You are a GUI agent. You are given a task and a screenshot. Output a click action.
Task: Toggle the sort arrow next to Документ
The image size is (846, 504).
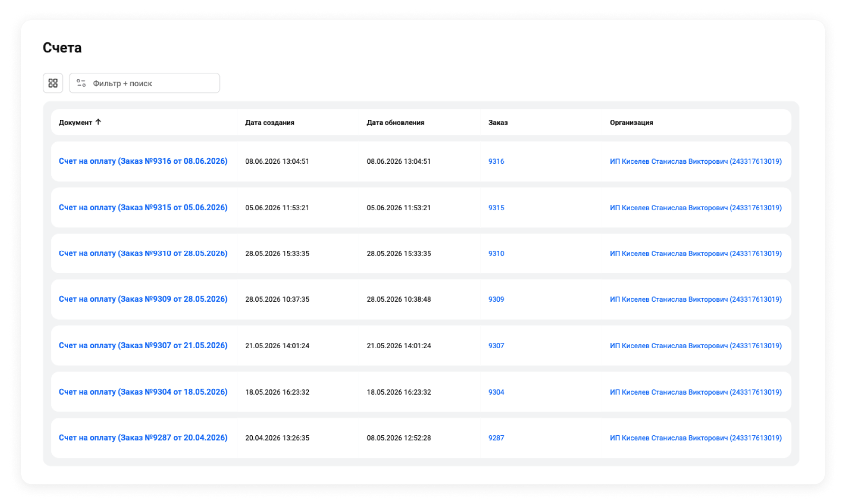click(x=98, y=122)
